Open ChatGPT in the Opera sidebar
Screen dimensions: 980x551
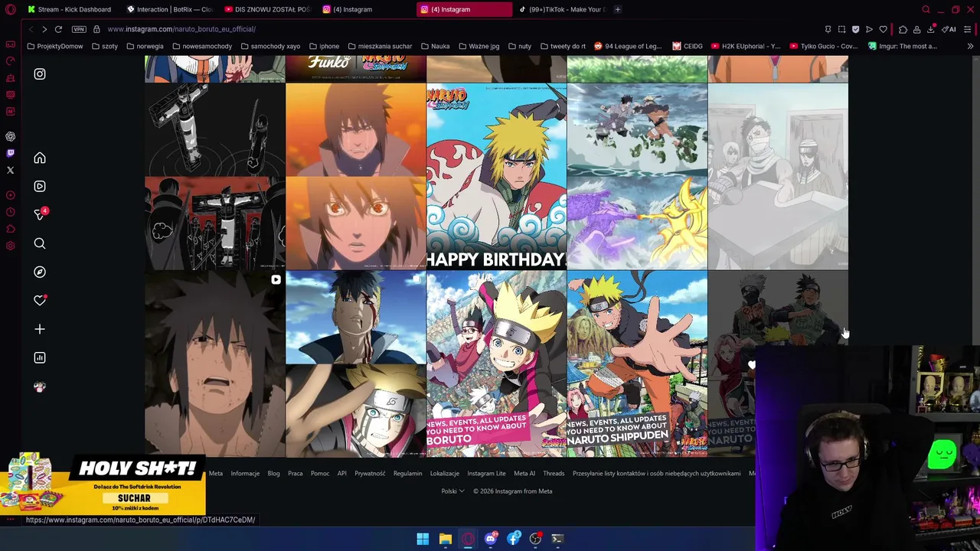click(x=11, y=136)
